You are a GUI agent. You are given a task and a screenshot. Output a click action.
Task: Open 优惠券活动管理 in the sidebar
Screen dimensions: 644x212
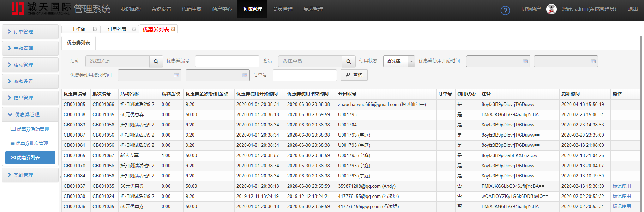[x=30, y=129]
